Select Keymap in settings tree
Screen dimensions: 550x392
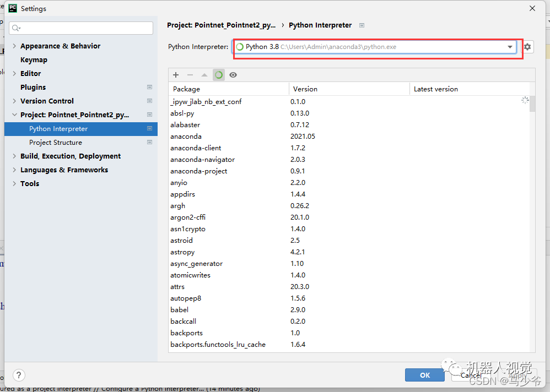pyautogui.click(x=34, y=60)
